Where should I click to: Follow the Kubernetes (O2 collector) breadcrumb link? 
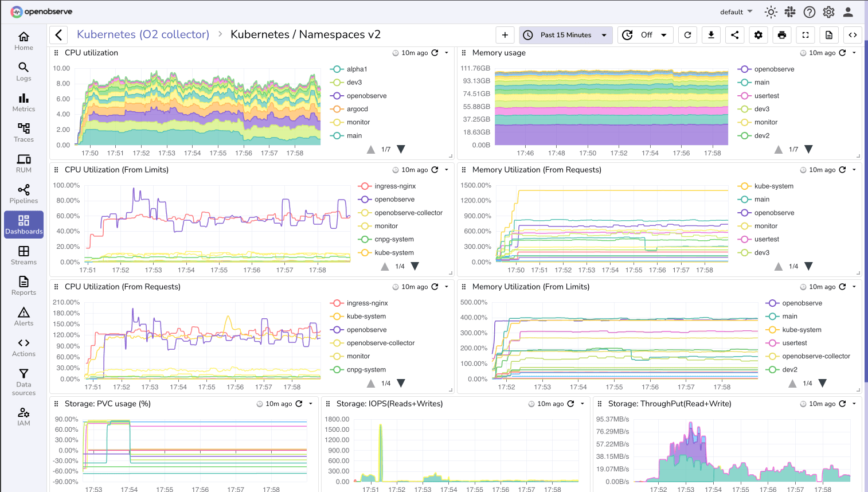click(x=143, y=34)
